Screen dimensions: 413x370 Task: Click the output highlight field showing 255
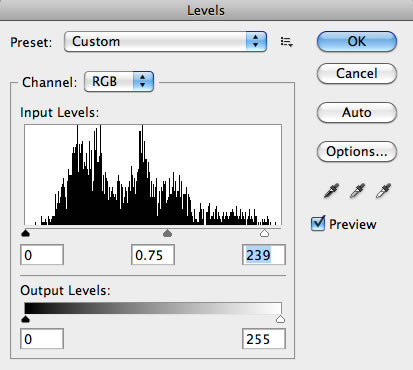point(264,339)
